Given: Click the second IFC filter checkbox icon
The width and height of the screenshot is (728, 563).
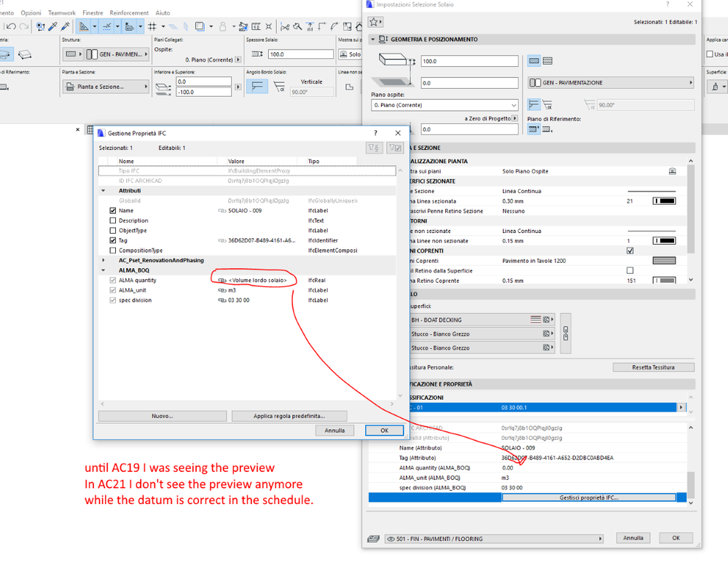Looking at the screenshot, I should [x=395, y=148].
